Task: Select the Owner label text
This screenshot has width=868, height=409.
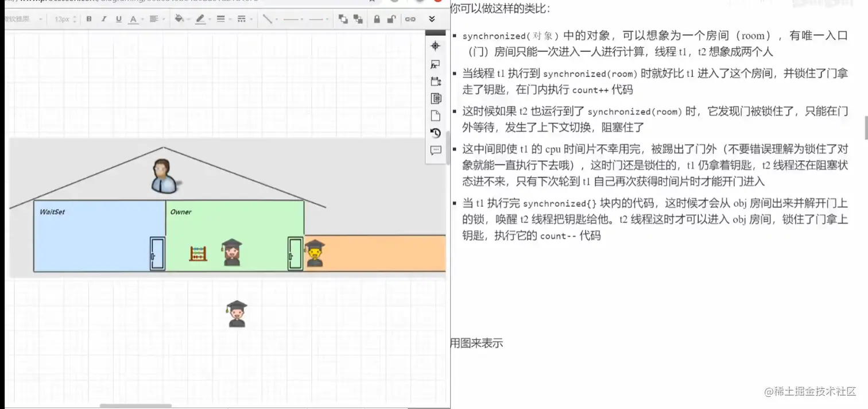Action: [x=181, y=212]
